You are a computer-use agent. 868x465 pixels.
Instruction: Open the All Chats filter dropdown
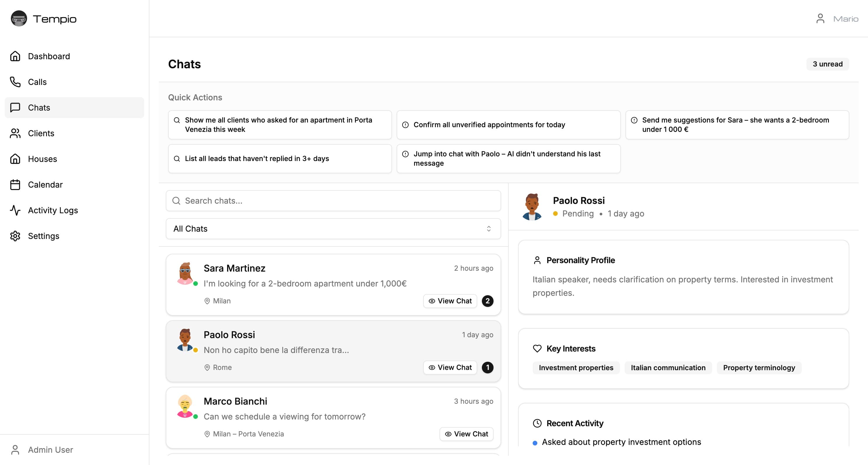pyautogui.click(x=333, y=229)
